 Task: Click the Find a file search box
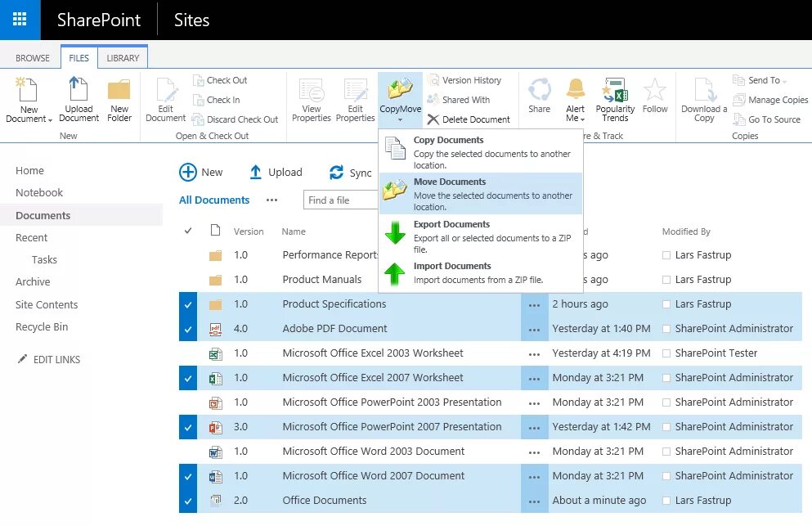[x=341, y=200]
